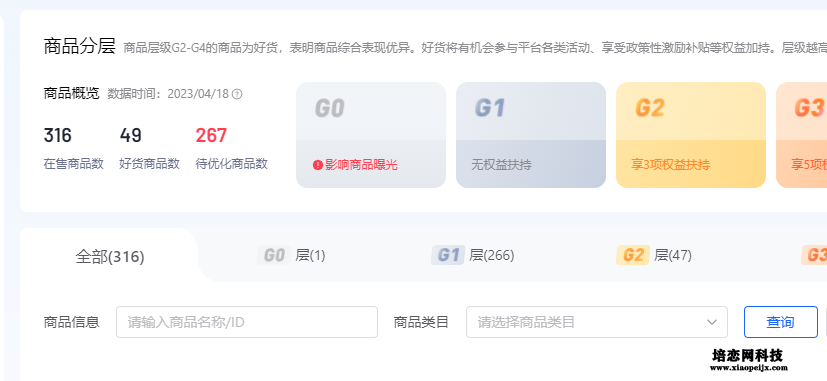827x381 pixels.
Task: Click the 查询 button
Action: (781, 322)
